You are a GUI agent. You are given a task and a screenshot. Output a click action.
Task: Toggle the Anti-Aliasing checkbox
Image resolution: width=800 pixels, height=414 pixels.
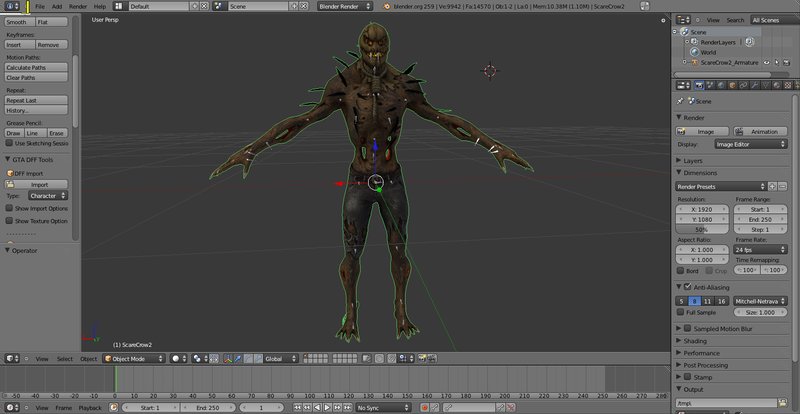687,287
